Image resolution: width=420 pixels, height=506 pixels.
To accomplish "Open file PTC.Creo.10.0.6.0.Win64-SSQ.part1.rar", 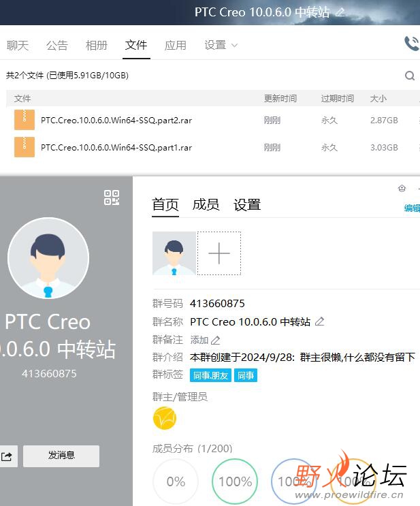I will 116,148.
